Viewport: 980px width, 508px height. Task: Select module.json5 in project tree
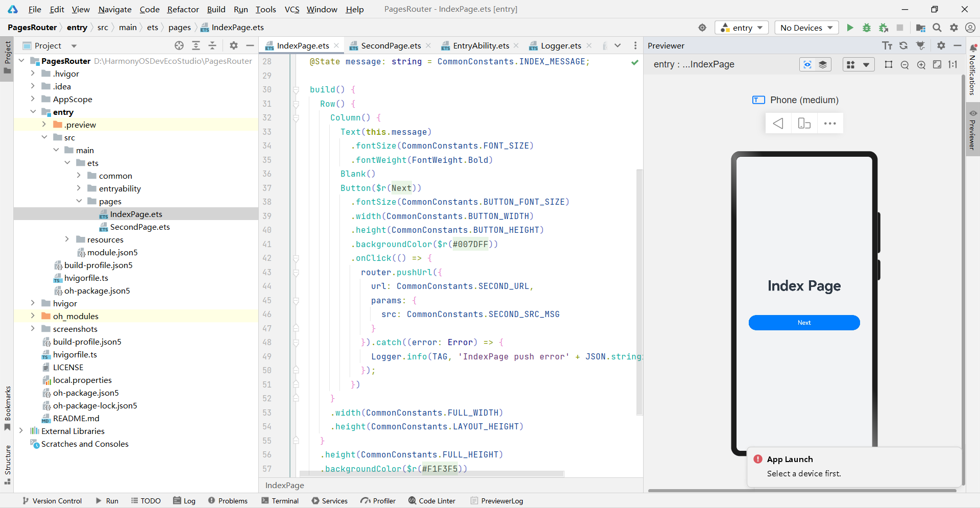(112, 252)
